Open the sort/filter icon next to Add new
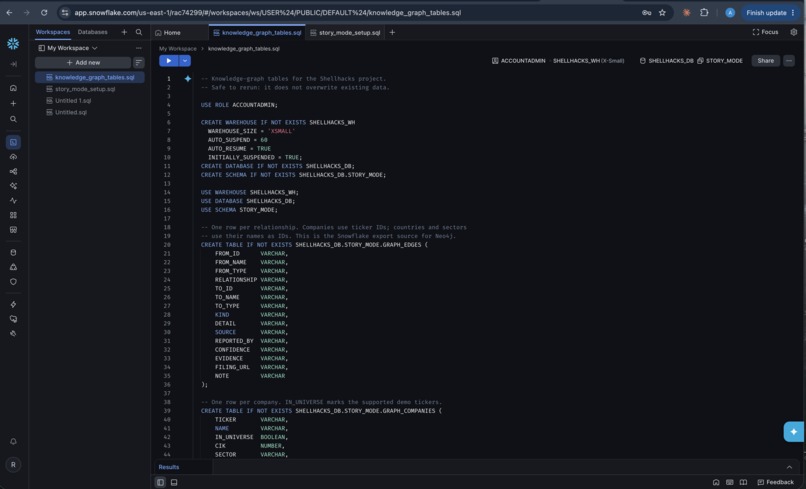 139,63
